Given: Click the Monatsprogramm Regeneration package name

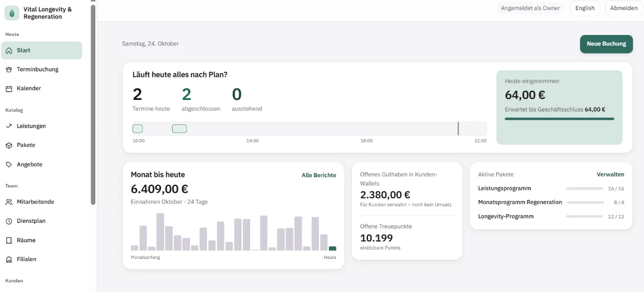Looking at the screenshot, I should 520,202.
